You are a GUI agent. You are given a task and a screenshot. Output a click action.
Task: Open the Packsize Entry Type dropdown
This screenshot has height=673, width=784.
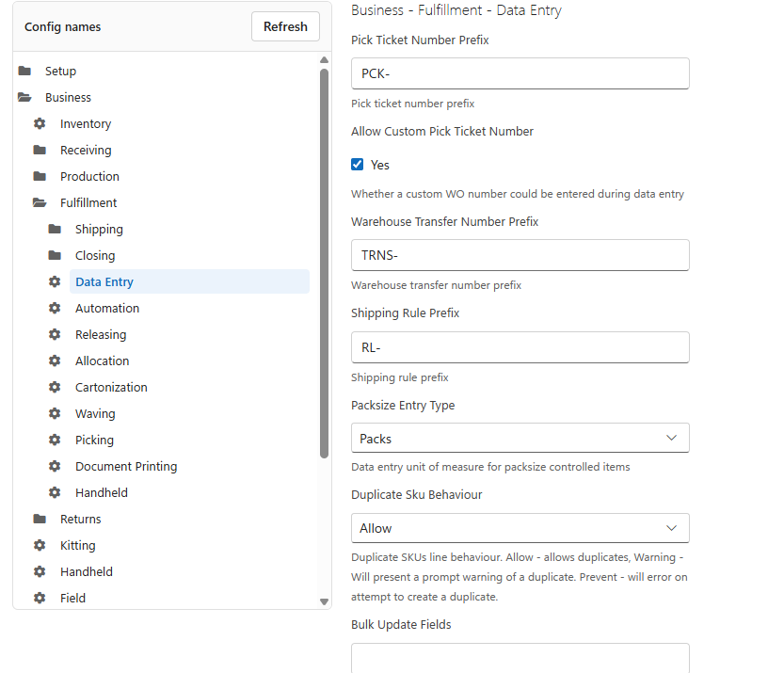(520, 438)
